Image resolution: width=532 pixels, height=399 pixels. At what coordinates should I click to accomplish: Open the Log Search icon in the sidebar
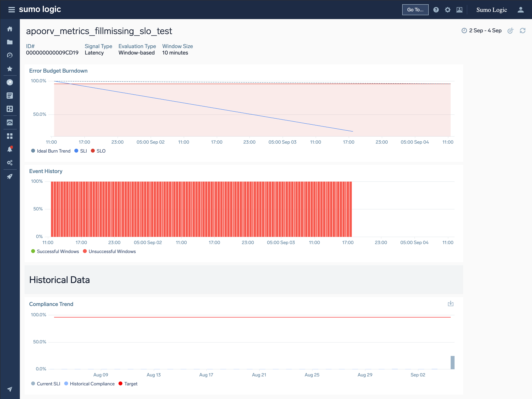pyautogui.click(x=10, y=96)
